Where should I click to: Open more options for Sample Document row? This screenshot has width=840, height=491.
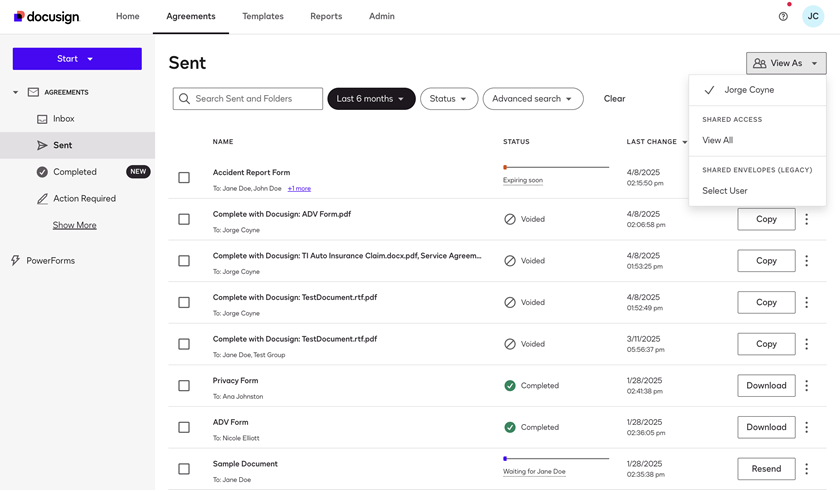806,469
